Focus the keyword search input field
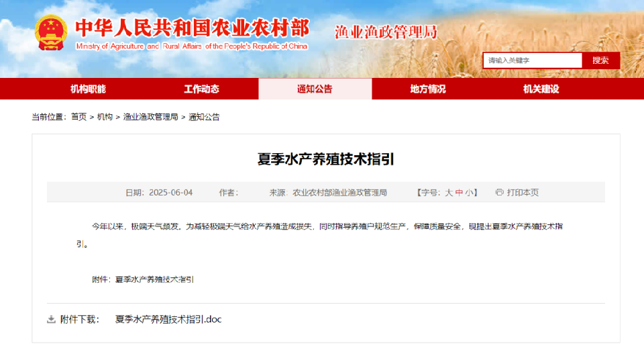The image size is (644, 350). [x=533, y=60]
